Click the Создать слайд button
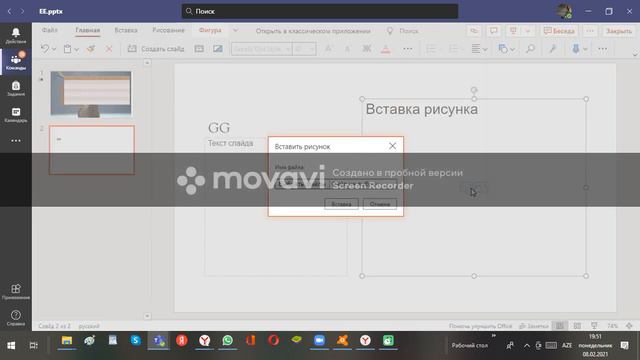Viewport: 640px width, 360px height. 156,49
